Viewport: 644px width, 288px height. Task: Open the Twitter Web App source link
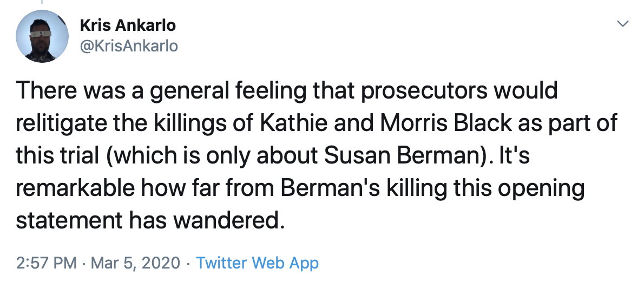click(x=257, y=263)
